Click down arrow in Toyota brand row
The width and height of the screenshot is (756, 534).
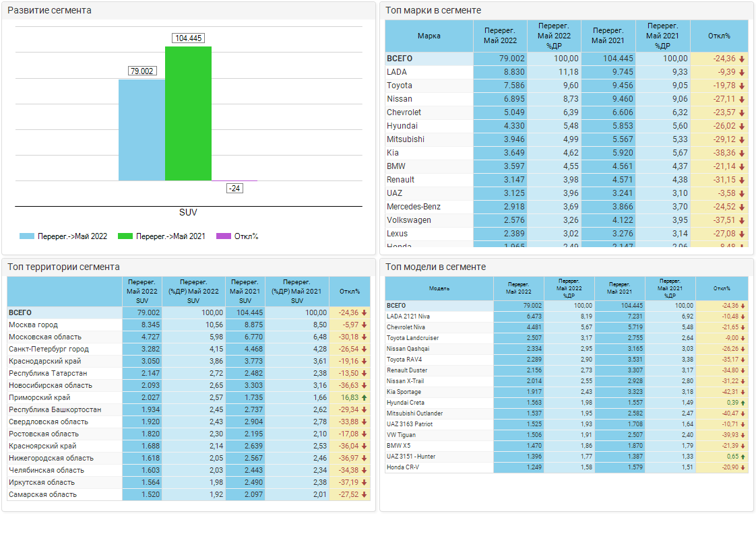[x=742, y=86]
